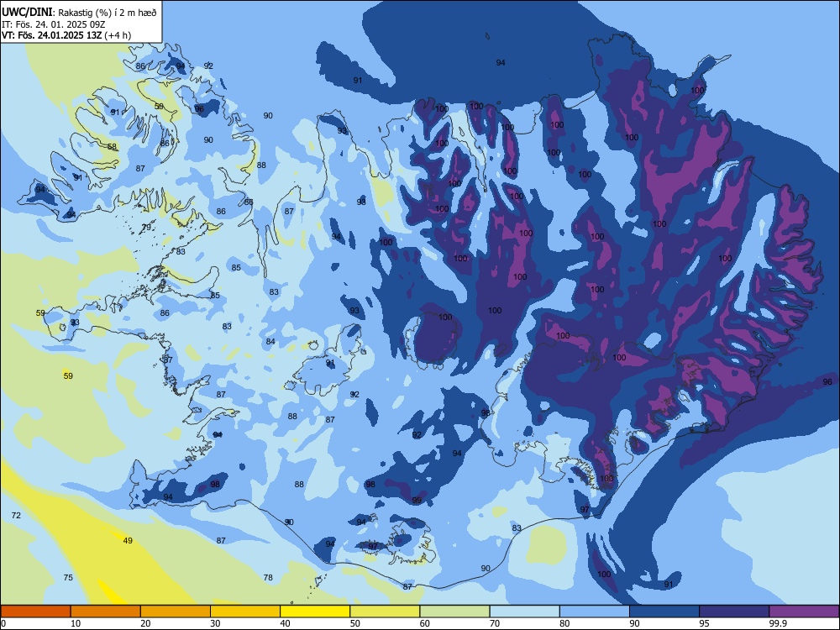Click the humidity value '99' on the map

417,501
